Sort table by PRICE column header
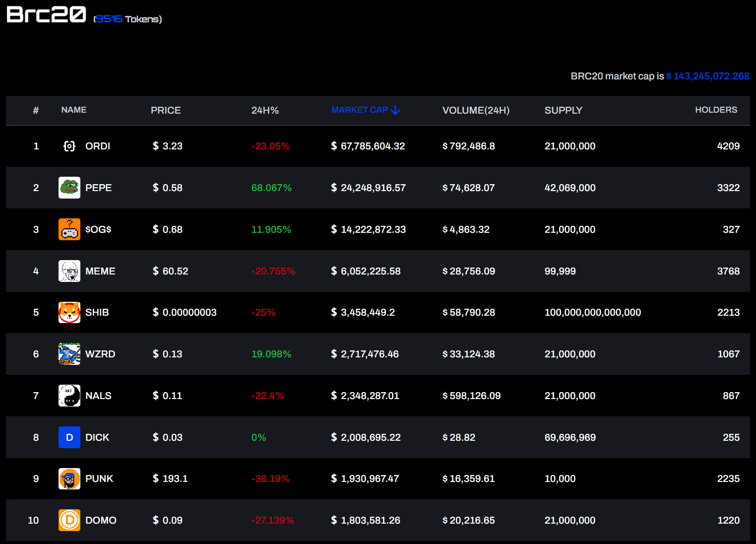Screen dimensions: 756x544 click(166, 110)
